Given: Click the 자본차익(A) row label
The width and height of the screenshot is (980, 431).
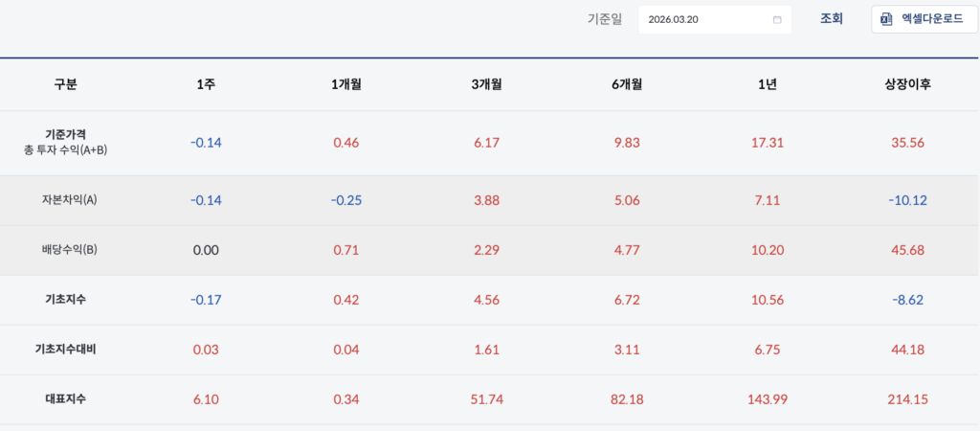Looking at the screenshot, I should (65, 200).
